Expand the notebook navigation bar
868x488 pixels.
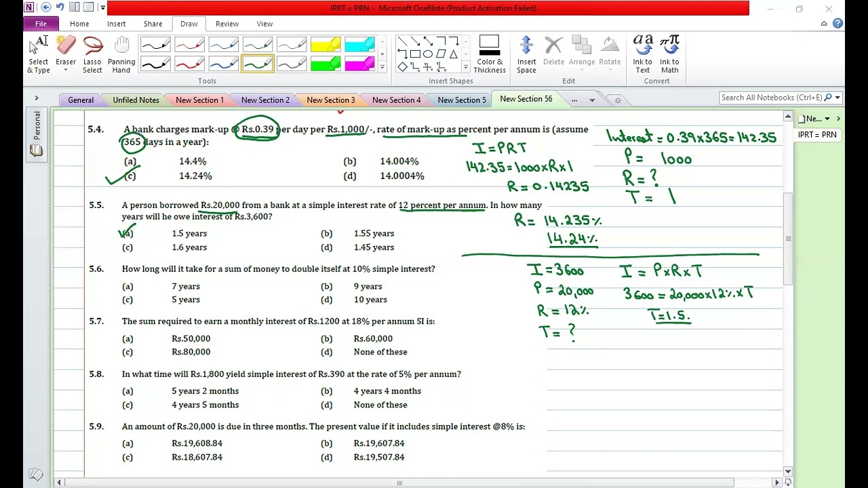[x=37, y=98]
